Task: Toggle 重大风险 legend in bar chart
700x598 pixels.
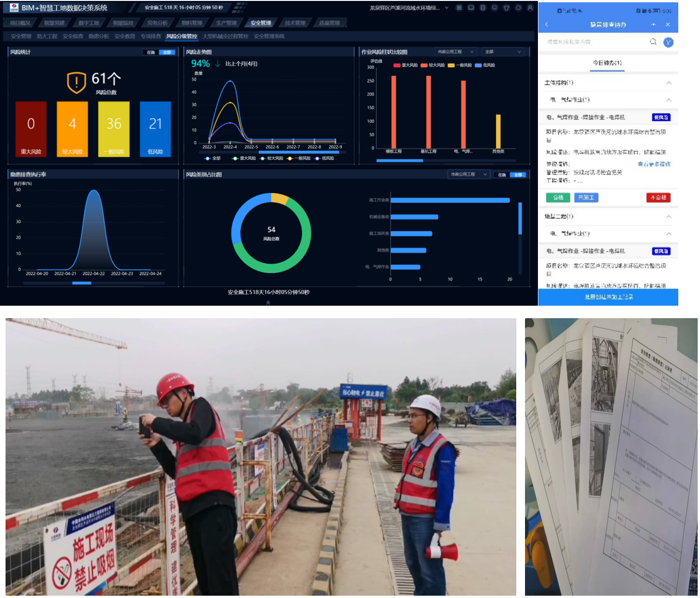Action: tap(405, 65)
